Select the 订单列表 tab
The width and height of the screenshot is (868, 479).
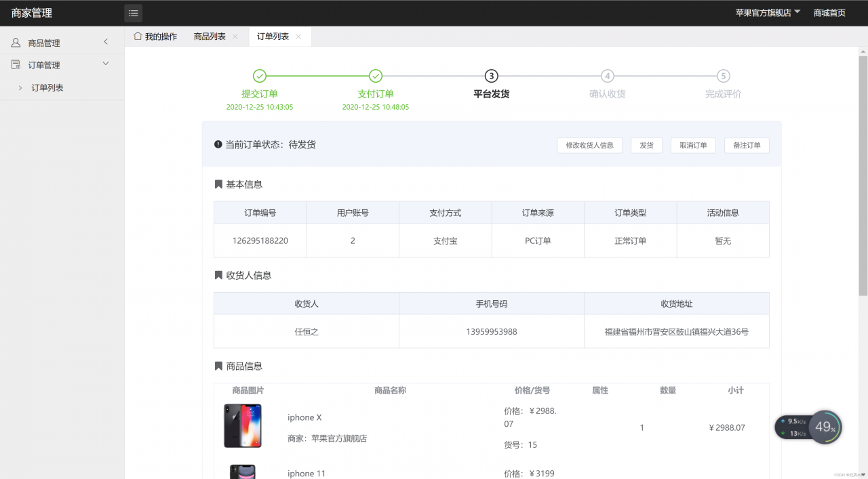273,37
